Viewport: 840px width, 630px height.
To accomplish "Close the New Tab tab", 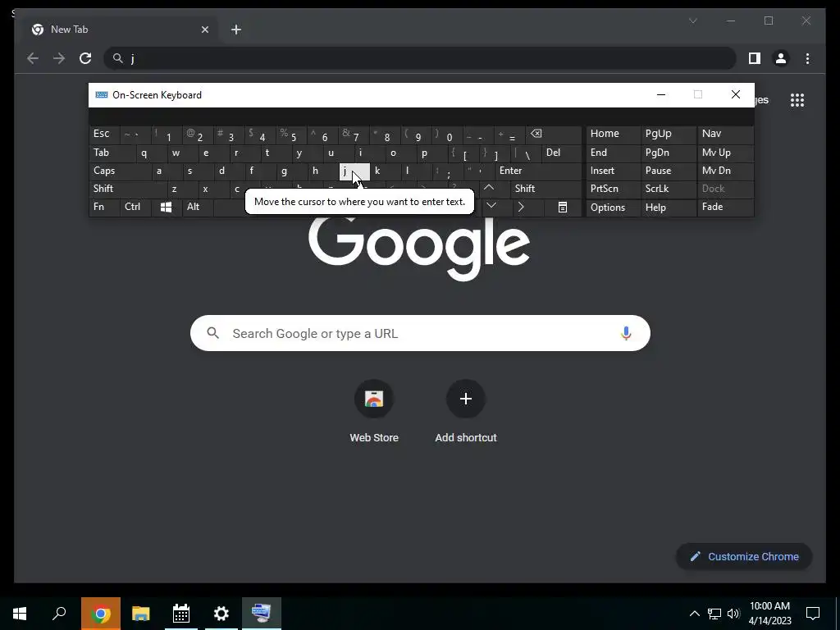I will pyautogui.click(x=204, y=30).
